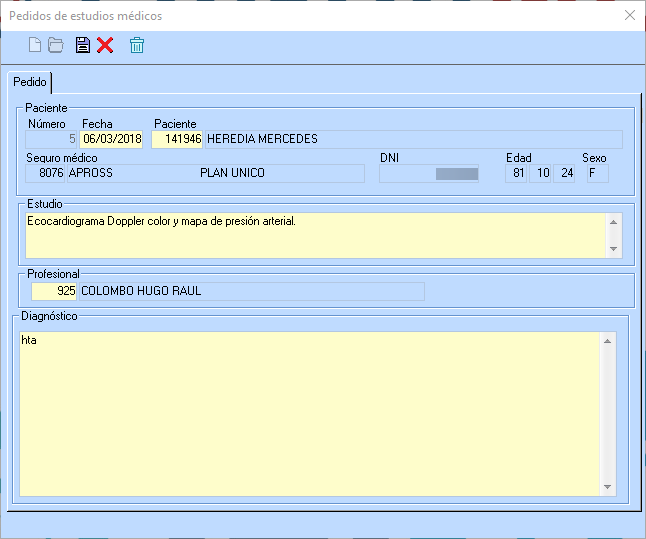Click Diagnóstico scrollbar up arrow

coord(608,341)
